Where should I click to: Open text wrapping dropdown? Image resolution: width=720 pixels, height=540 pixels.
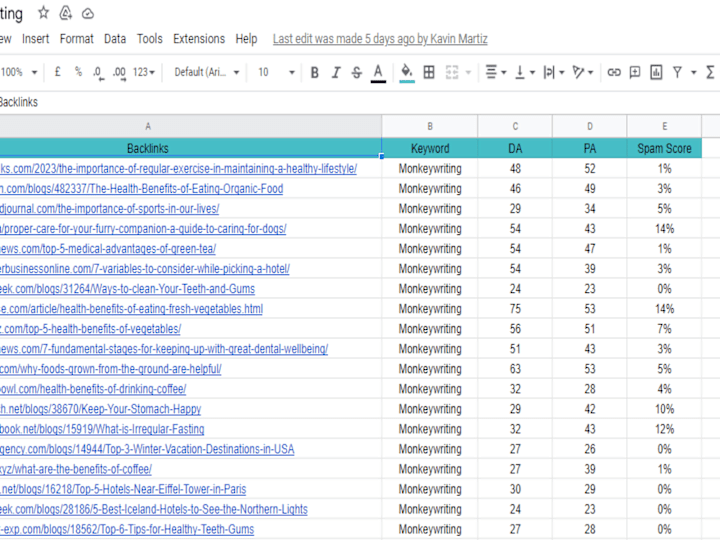(x=554, y=72)
